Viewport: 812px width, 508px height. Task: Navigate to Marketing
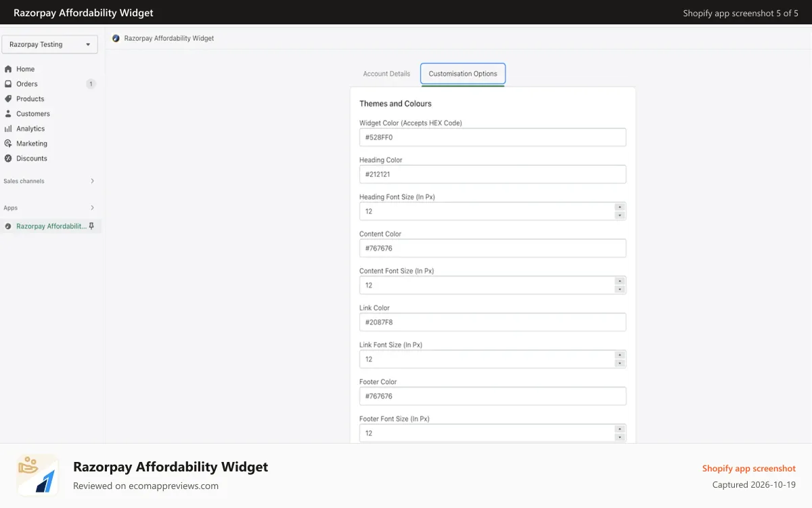[32, 144]
